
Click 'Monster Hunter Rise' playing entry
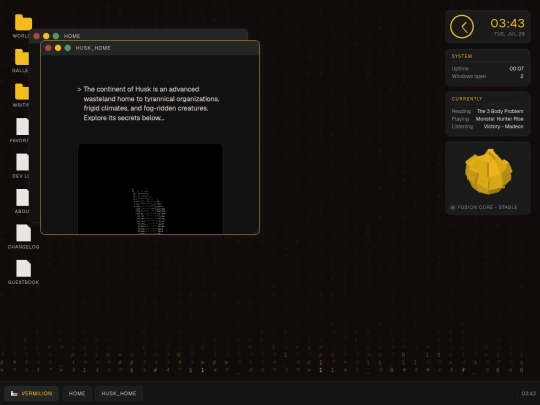click(x=499, y=119)
